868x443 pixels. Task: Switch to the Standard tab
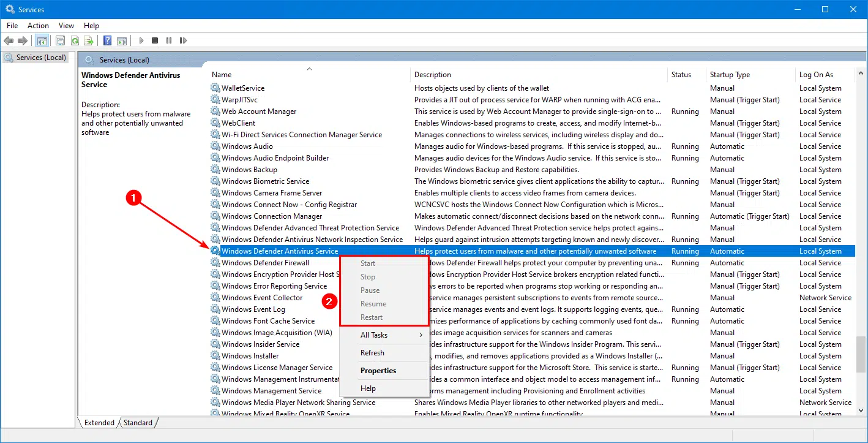pyautogui.click(x=138, y=423)
